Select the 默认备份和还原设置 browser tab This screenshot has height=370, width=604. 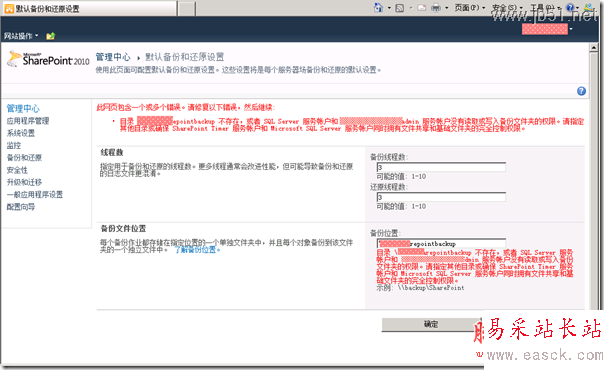click(89, 8)
